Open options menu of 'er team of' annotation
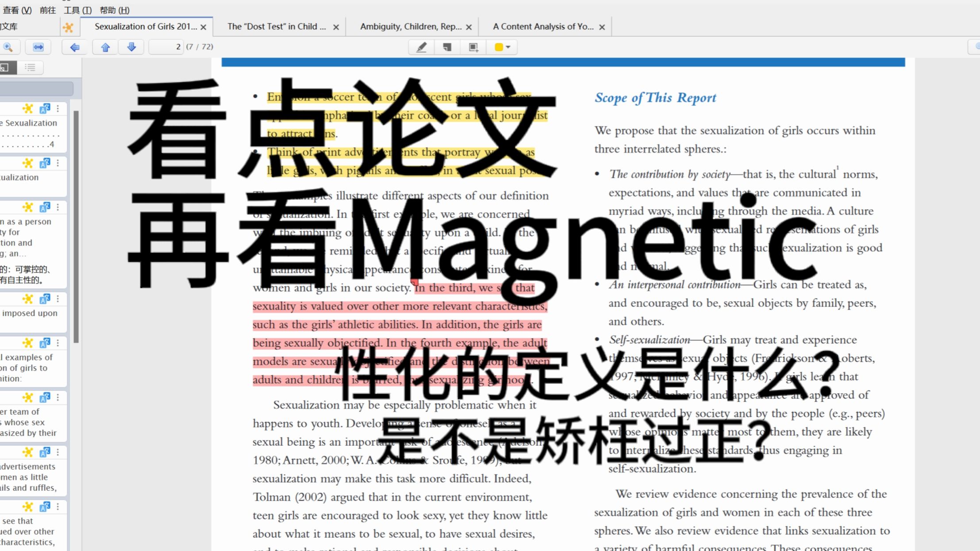This screenshot has width=980, height=551. tap(58, 398)
